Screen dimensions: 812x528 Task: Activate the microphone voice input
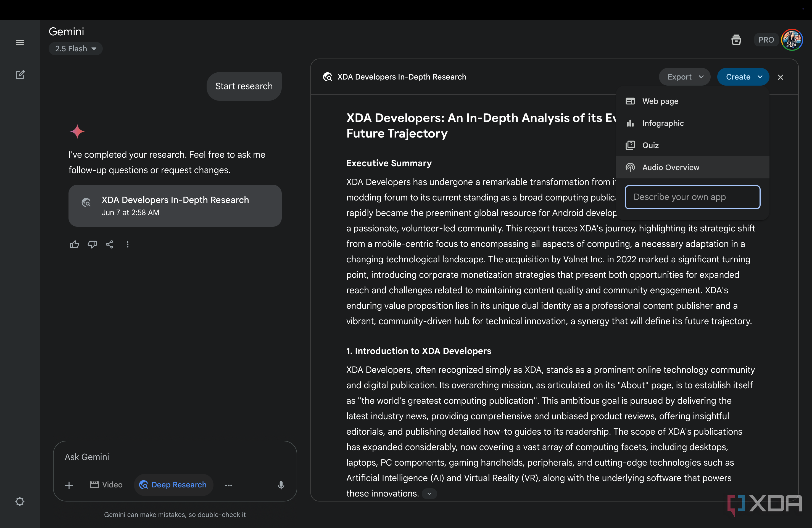[x=281, y=485]
